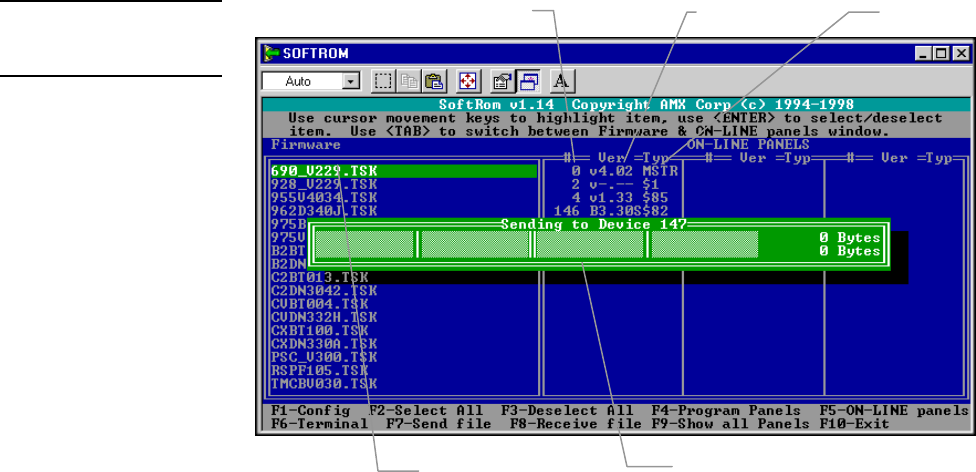
Task: Select firmware file 955V4034.TSK
Action: point(324,197)
